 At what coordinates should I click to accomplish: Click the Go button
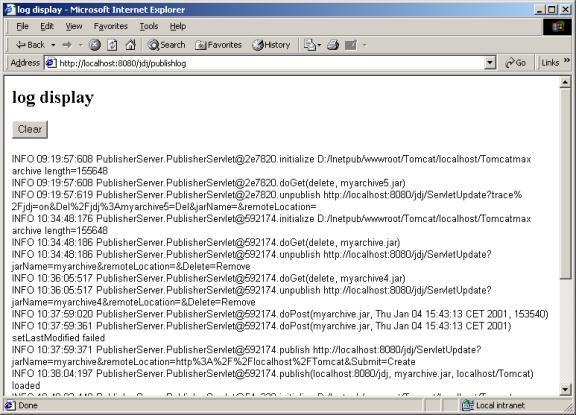[x=515, y=63]
